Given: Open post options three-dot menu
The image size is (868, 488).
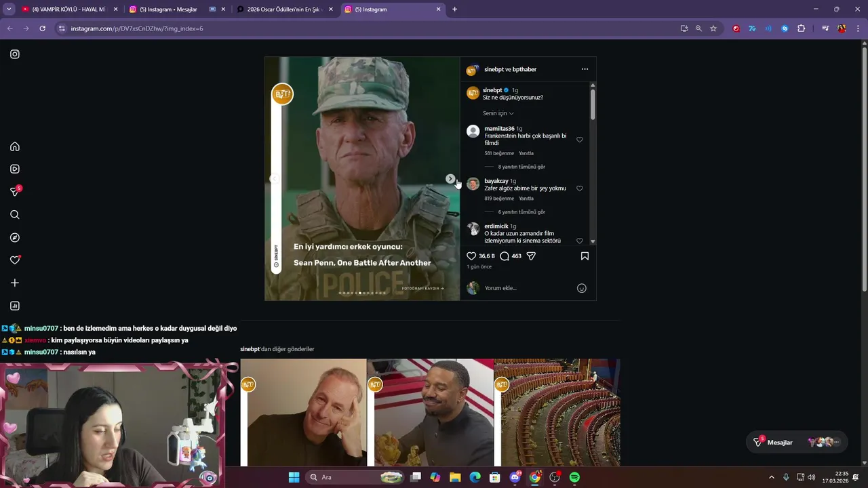Looking at the screenshot, I should coord(585,69).
